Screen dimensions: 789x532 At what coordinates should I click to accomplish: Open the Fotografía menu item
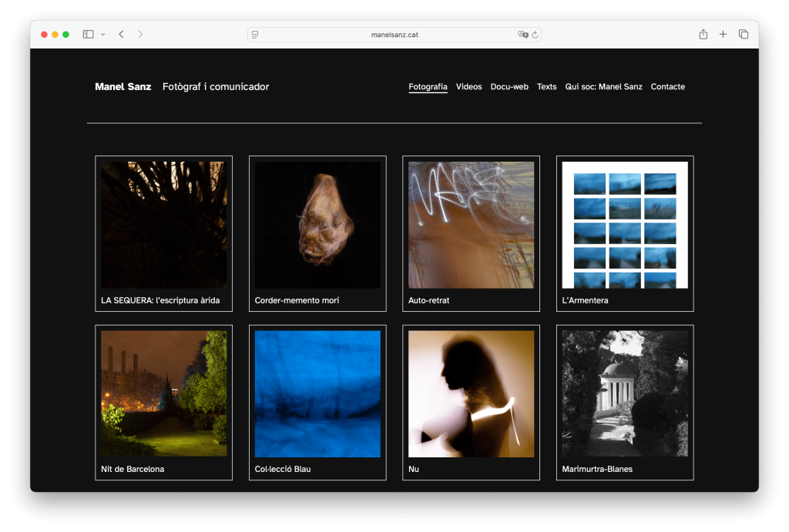428,87
